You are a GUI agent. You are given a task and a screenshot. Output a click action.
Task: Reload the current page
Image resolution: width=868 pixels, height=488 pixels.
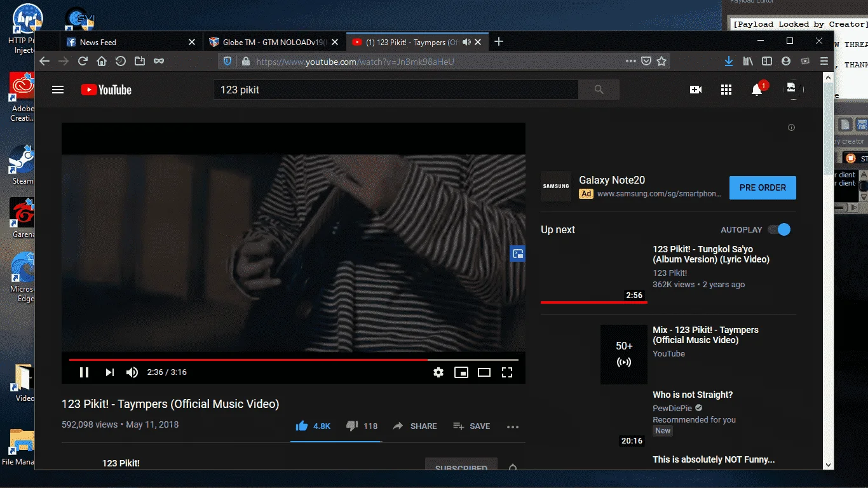(83, 61)
